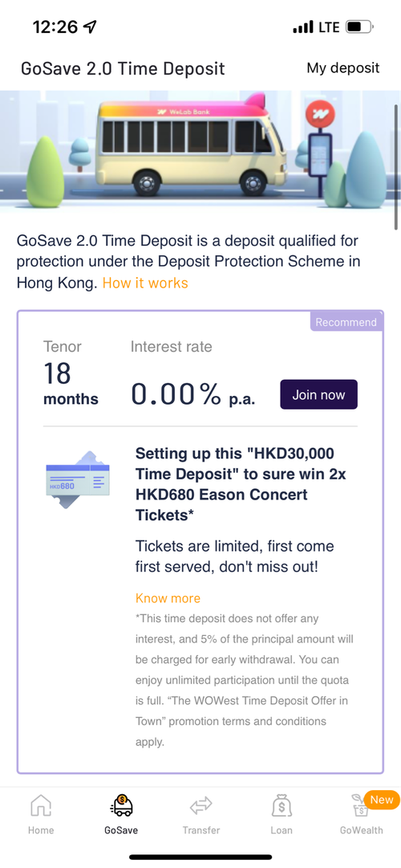Open the How it works link

coord(145,283)
